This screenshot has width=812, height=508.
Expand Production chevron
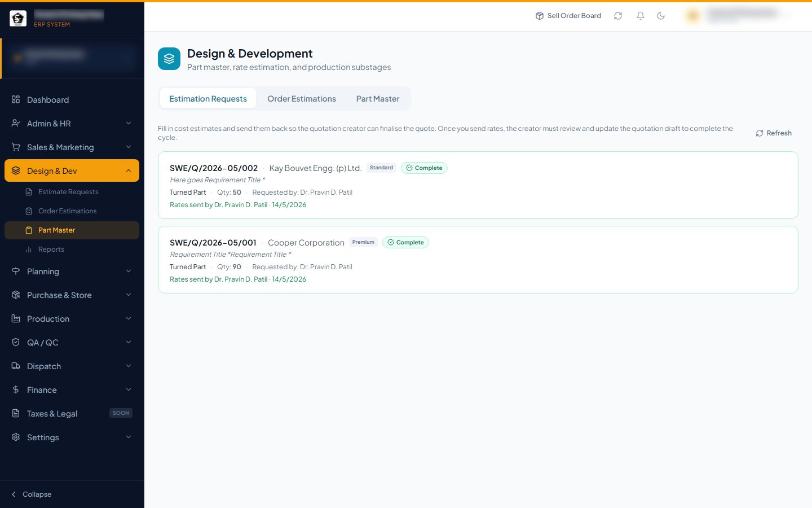tap(129, 319)
